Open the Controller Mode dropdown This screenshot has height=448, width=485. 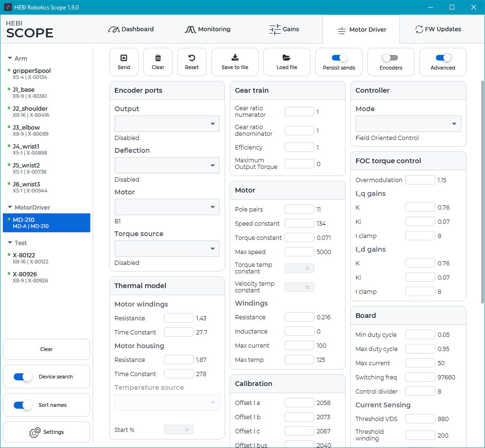[408, 124]
